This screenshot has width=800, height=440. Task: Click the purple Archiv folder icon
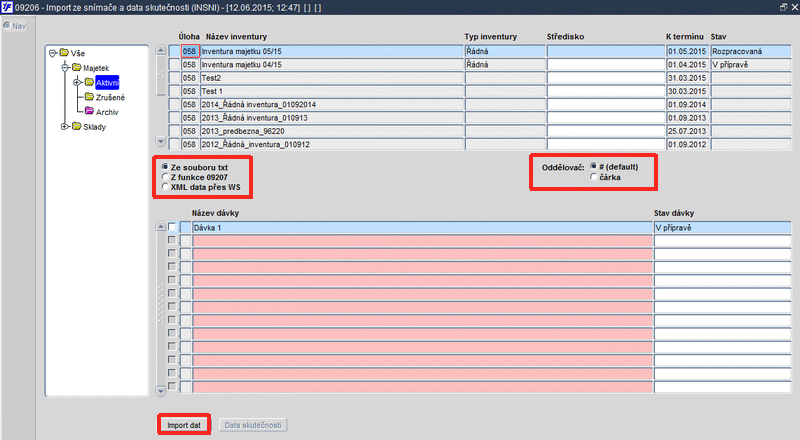point(89,111)
